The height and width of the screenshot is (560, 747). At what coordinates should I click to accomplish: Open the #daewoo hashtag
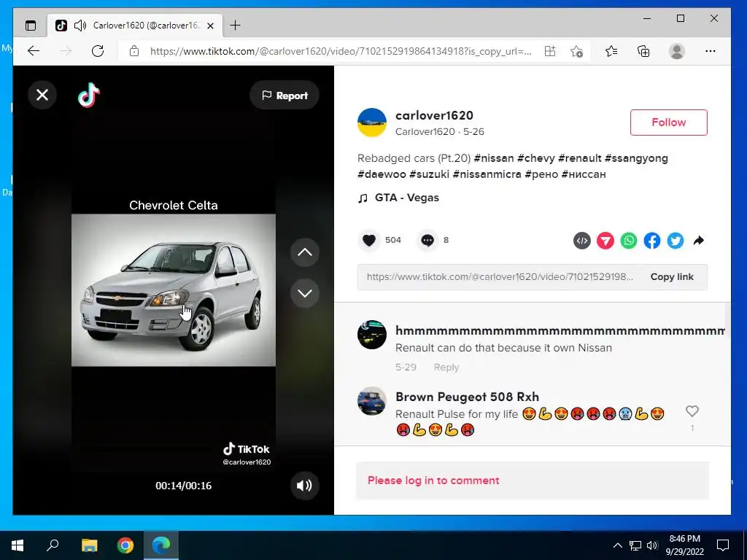coord(382,174)
